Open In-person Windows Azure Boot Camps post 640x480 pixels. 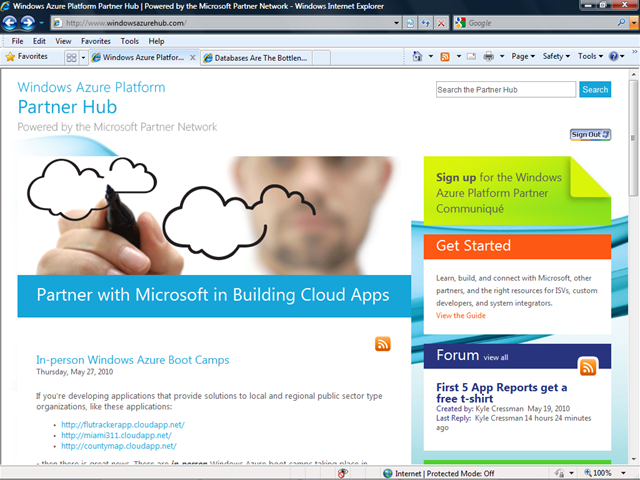click(133, 360)
